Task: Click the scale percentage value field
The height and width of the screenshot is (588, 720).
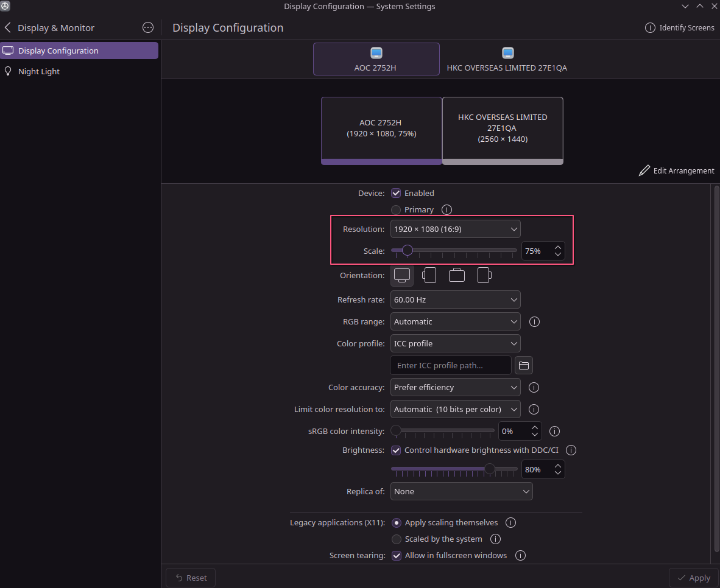Action: (537, 251)
